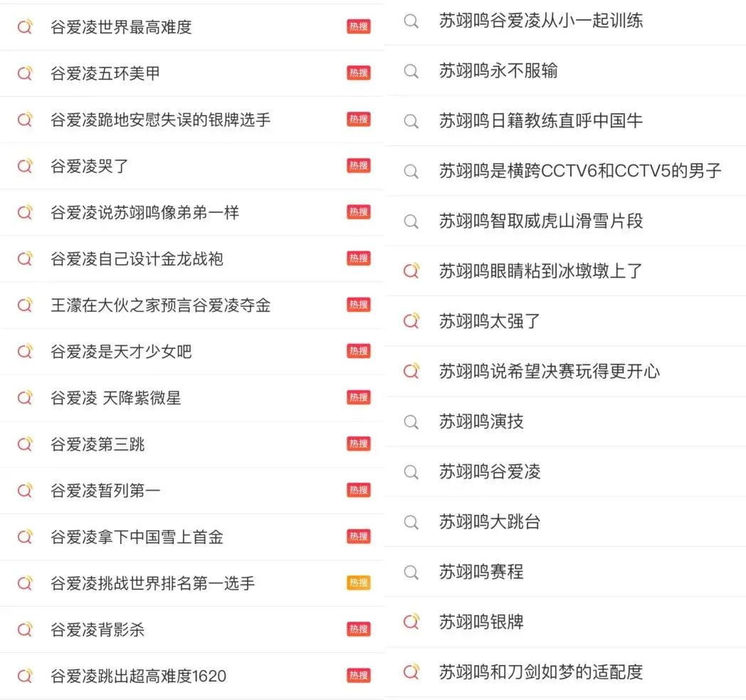Viewport: 746px width, 700px height.
Task: Click search icon beside 谷爱凌世界最高难度
Action: point(25,27)
